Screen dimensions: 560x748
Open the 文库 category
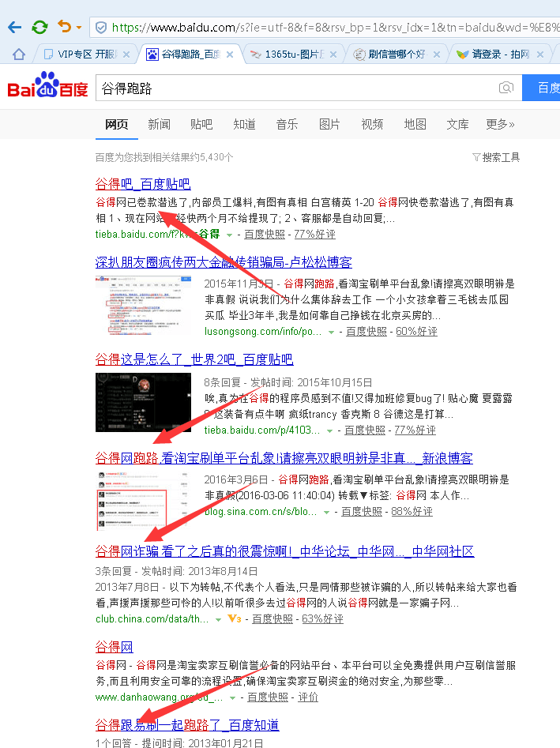(x=457, y=125)
